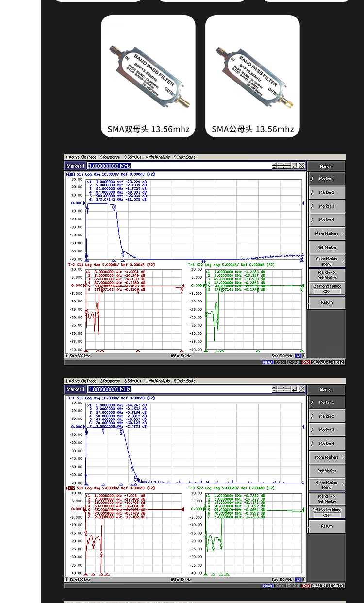Open Response menu in 300 MHz analyzer
This screenshot has height=603, width=364.
tap(110, 381)
